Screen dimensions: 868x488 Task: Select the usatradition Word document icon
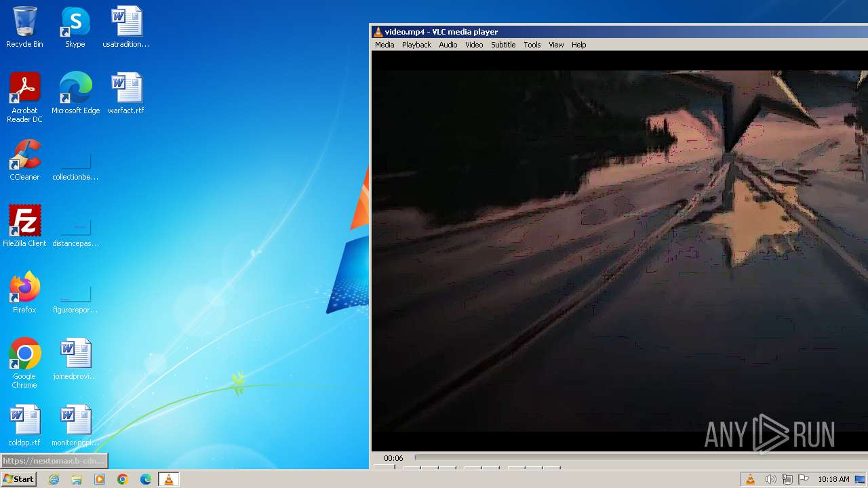point(125,27)
